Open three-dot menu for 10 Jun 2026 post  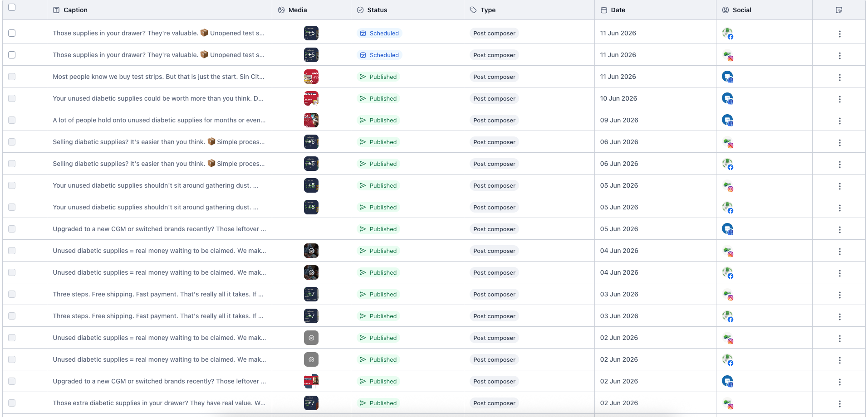(840, 99)
